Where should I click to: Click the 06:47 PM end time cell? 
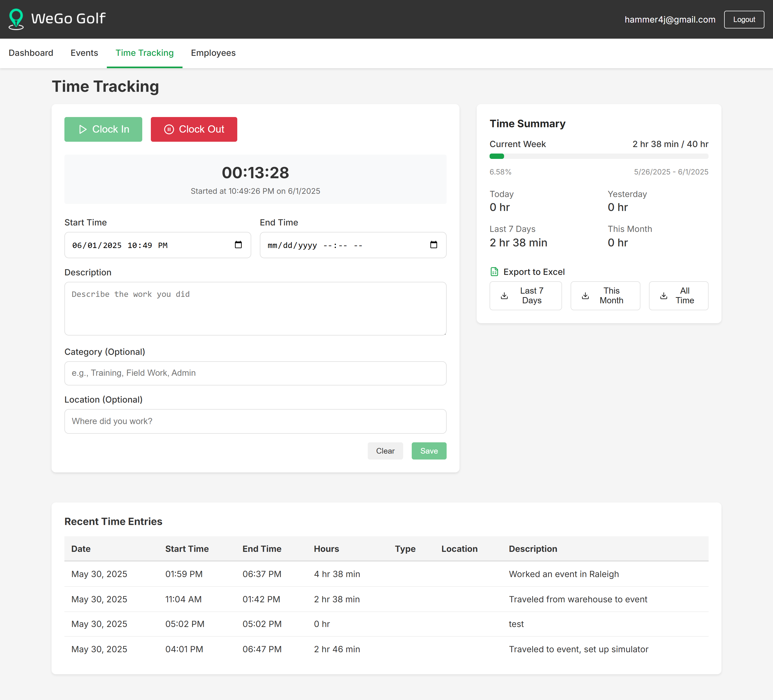coord(262,649)
